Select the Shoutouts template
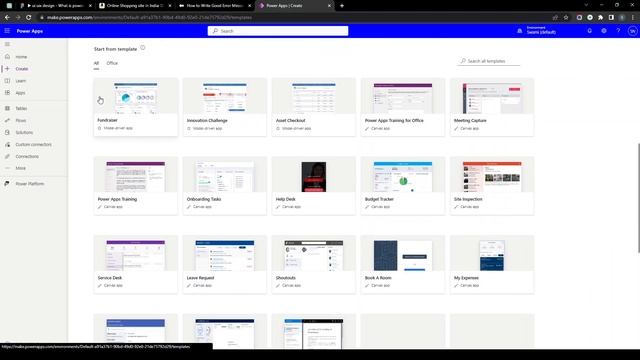Screen dimensions: 640x360 pyautogui.click(x=314, y=264)
